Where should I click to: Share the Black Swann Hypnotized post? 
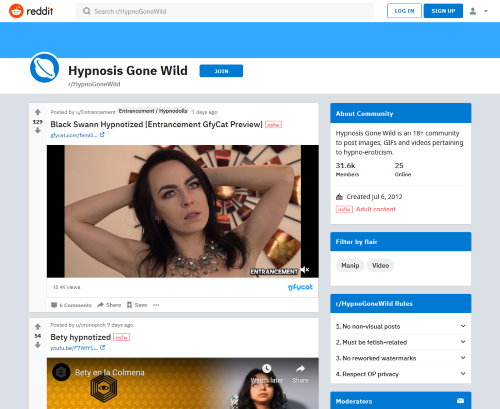[x=109, y=305]
